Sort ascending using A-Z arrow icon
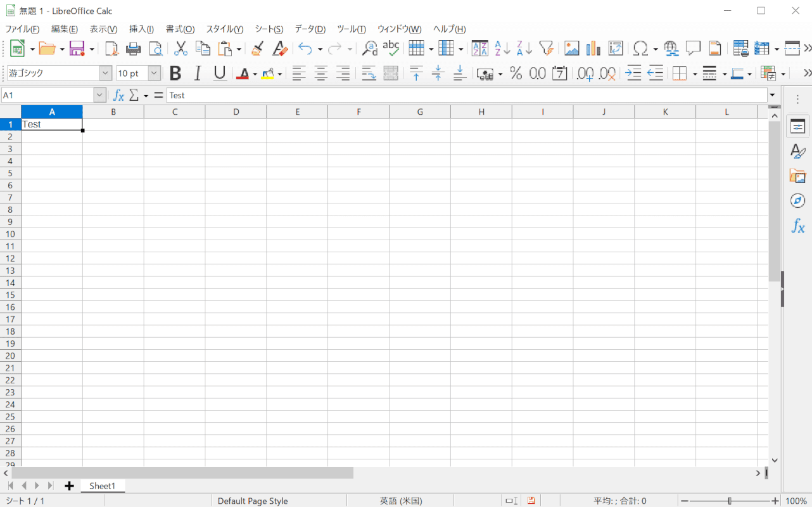 [502, 48]
